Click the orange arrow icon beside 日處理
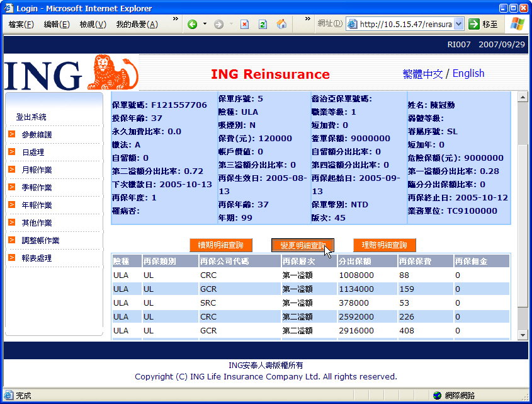 12,152
